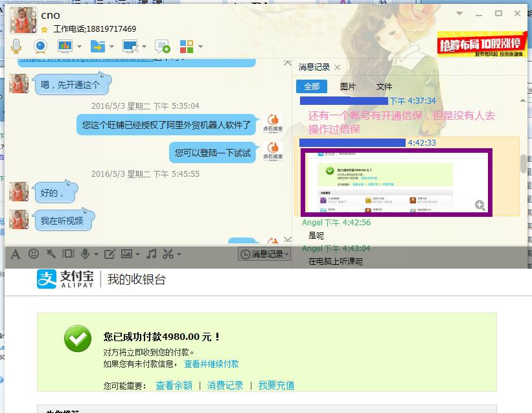
Task: Expand the send file dropdown arrow
Action: coord(112,47)
